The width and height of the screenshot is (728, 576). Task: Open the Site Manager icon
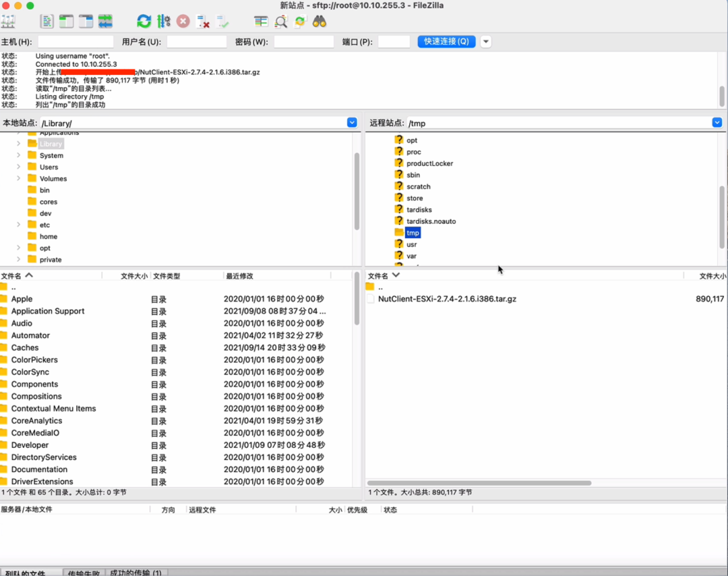tap(8, 22)
